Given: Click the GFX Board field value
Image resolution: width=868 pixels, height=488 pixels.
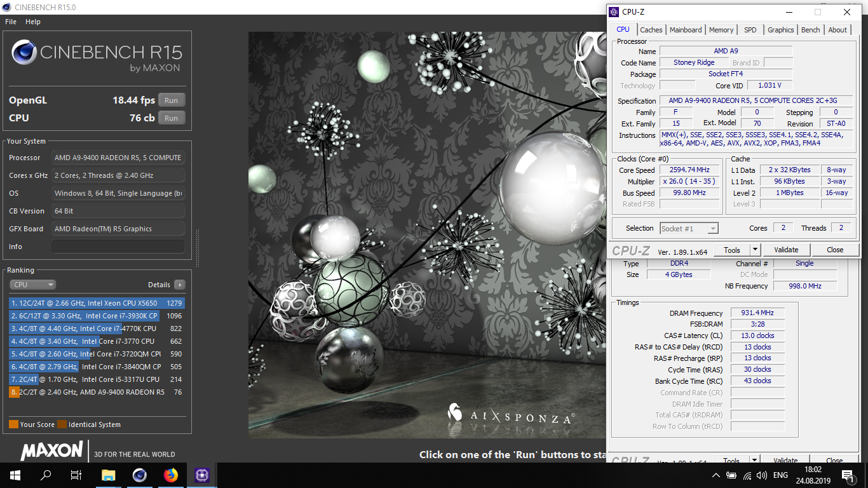Looking at the screenshot, I should click(x=118, y=229).
